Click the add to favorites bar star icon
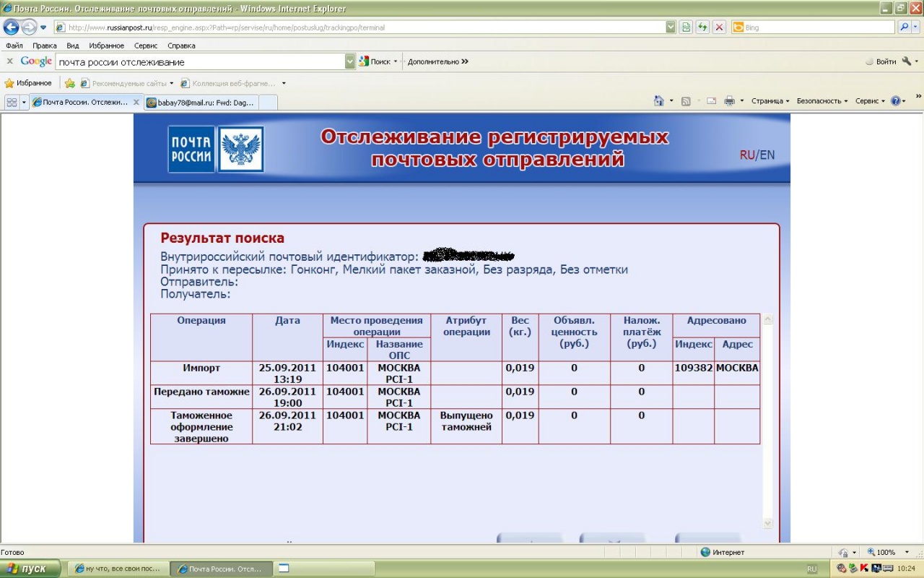The image size is (924, 578). click(70, 83)
